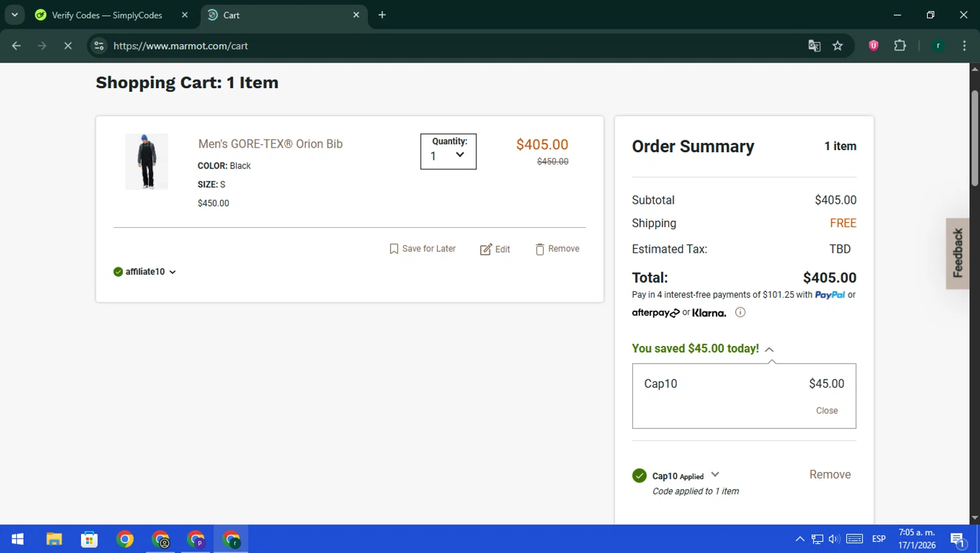Open Men's GORE-TEX Orion Bib product link
Screen dimensions: 980x553
coord(270,144)
